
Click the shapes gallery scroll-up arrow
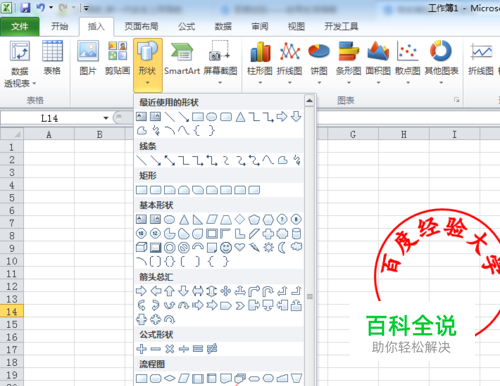[x=309, y=100]
